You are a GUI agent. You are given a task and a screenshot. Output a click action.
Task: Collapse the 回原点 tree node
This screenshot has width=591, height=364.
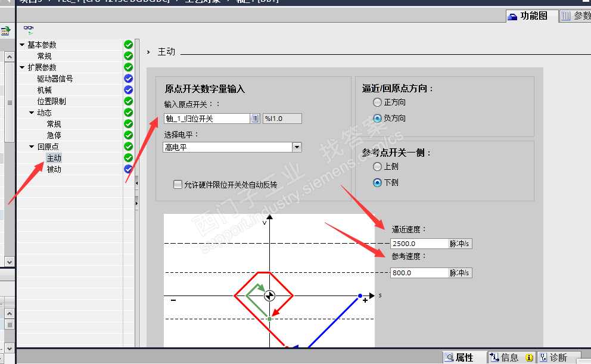coord(32,147)
